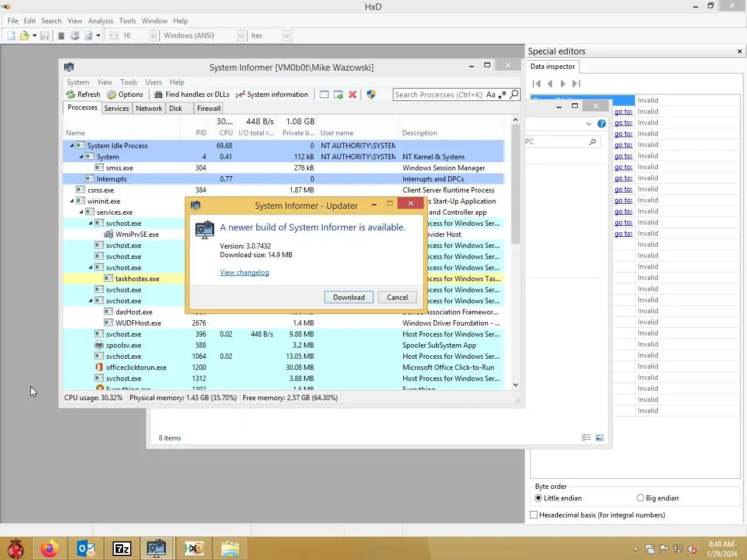Click the Save floppy disk icon in HxD
This screenshot has height=560, width=747.
[x=44, y=36]
